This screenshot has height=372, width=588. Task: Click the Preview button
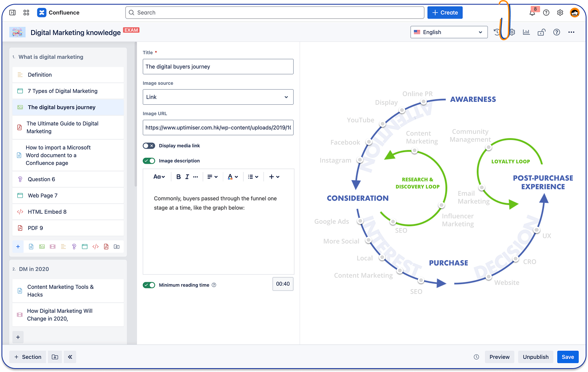(499, 357)
